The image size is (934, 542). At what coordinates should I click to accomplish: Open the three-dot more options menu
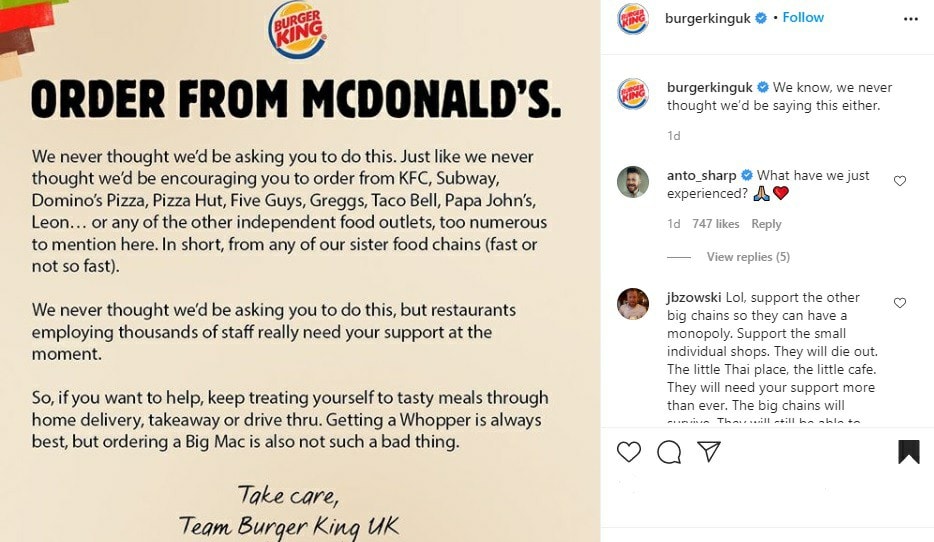[910, 19]
